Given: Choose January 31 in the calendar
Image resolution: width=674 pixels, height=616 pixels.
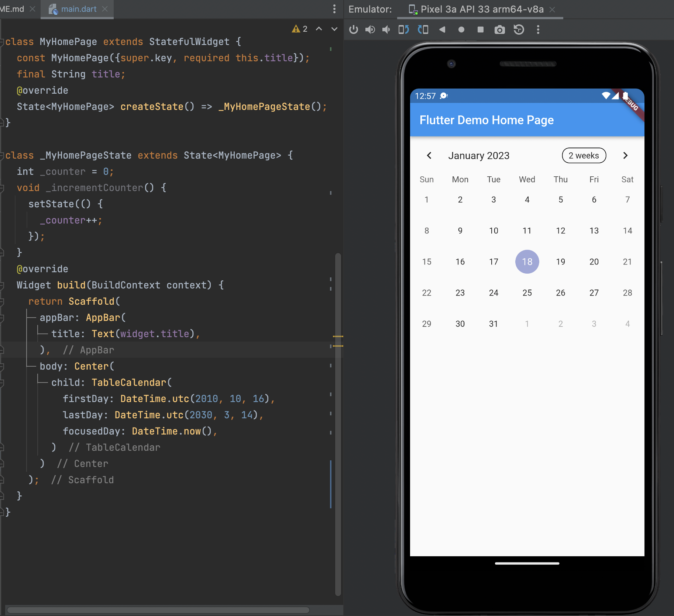Looking at the screenshot, I should coord(494,324).
